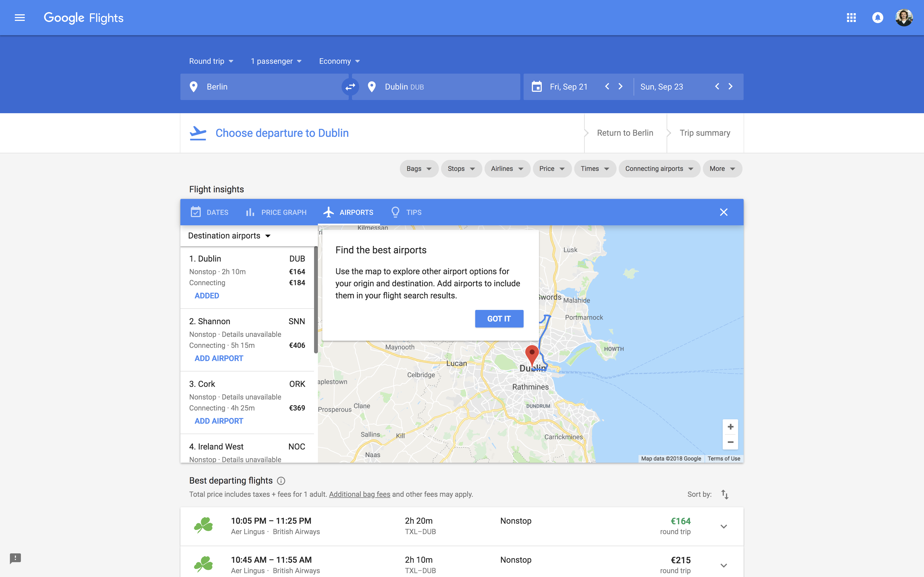Switch to the TIPS tab

pyautogui.click(x=406, y=212)
